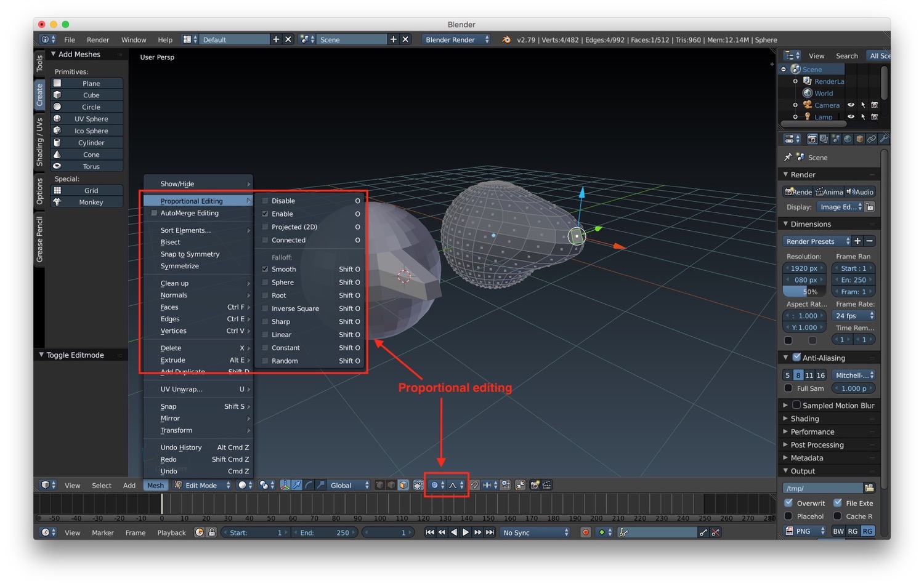
Task: Check the AutoMerge Editing checkbox
Action: coord(154,213)
